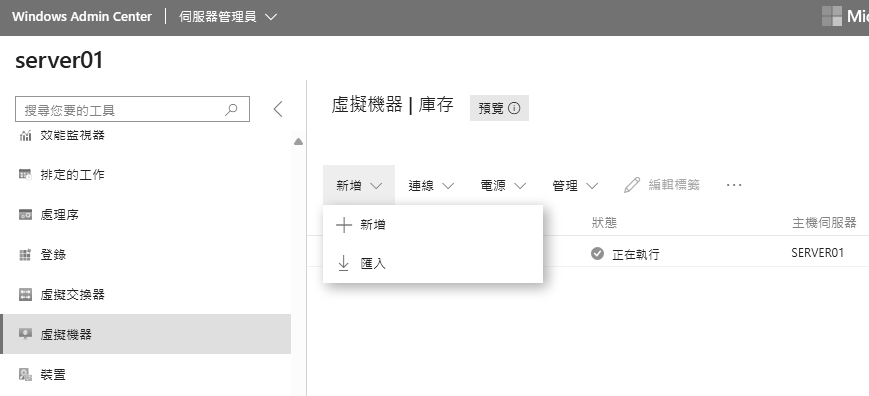Click the server01 page heading

[x=59, y=60]
